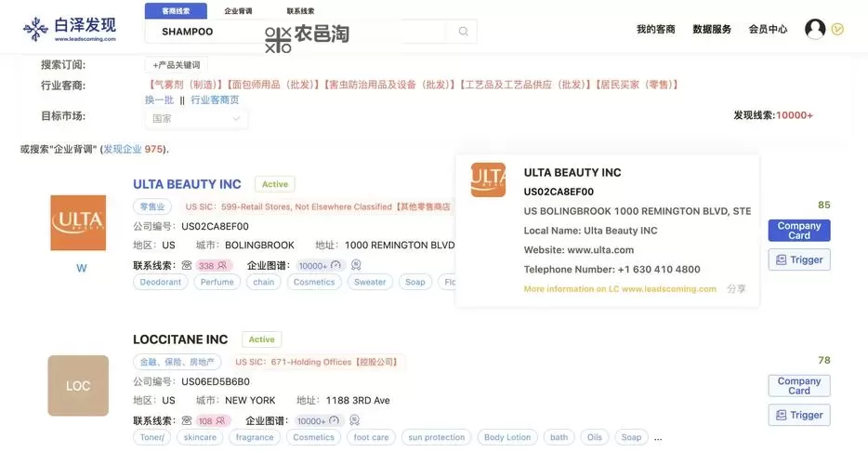
Task: Select industry 害虫防治用品及设备（批发）
Action: click(x=389, y=85)
